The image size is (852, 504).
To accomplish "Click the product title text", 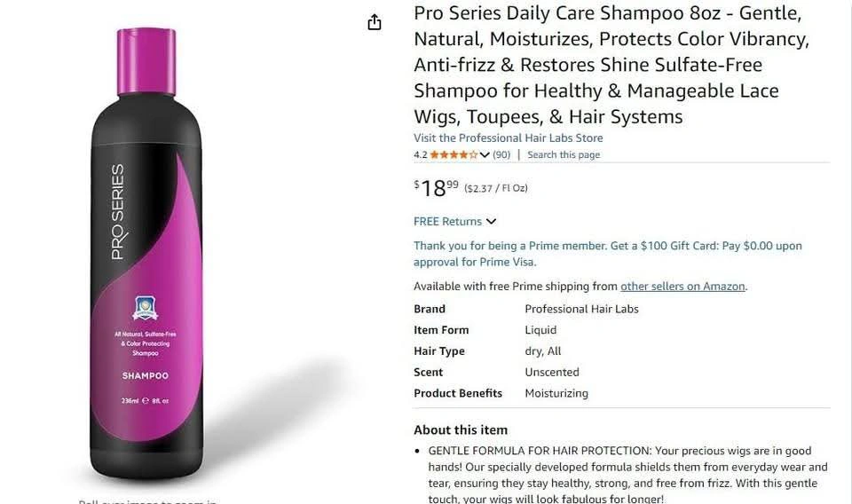I will 611,65.
